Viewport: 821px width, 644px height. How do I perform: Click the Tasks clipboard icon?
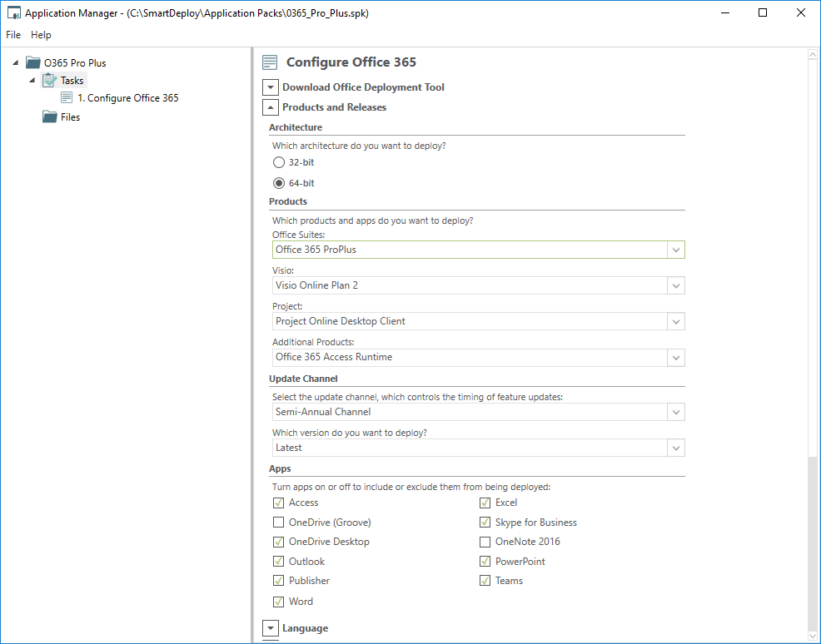[50, 81]
